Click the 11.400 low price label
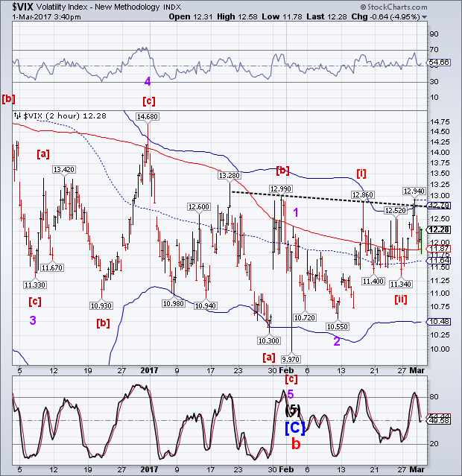This screenshot has height=476, width=462. [373, 281]
